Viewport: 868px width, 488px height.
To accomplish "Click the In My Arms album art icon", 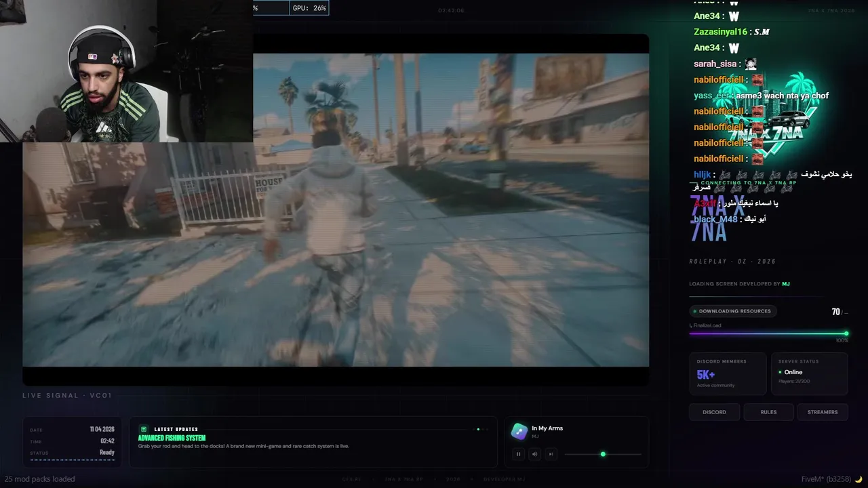I will [519, 431].
